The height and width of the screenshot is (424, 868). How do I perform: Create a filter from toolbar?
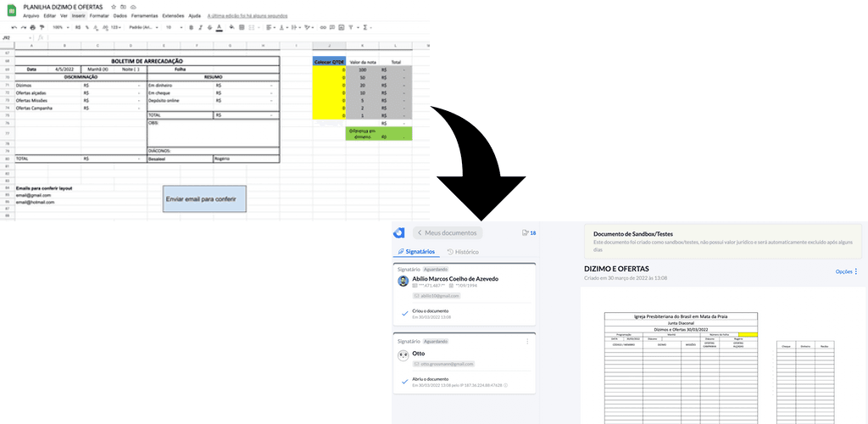351,27
